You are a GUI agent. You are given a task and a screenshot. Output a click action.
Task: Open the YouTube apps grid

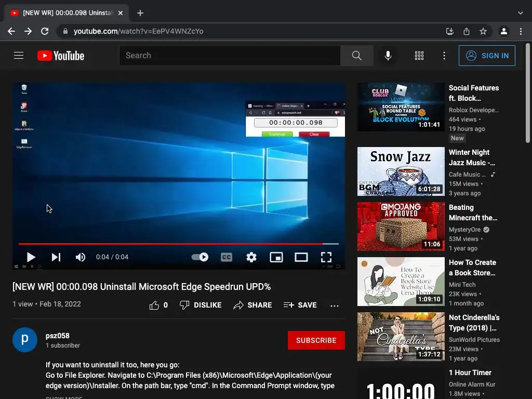tap(419, 55)
